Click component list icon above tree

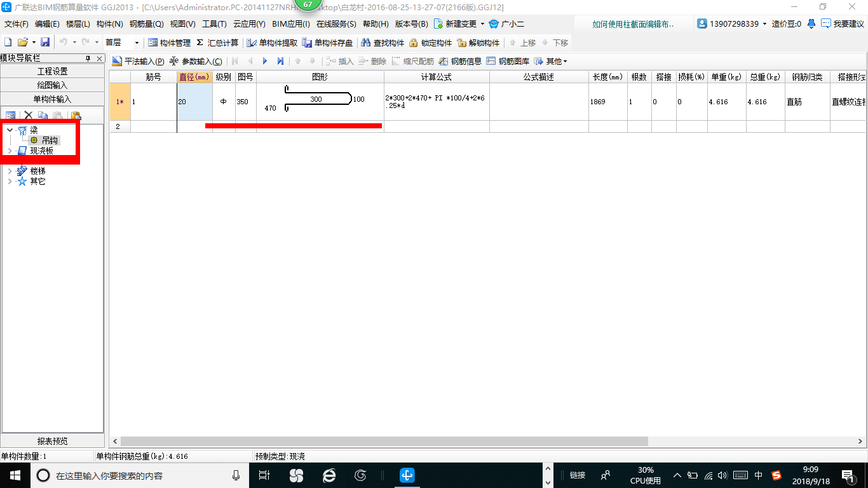click(x=11, y=115)
